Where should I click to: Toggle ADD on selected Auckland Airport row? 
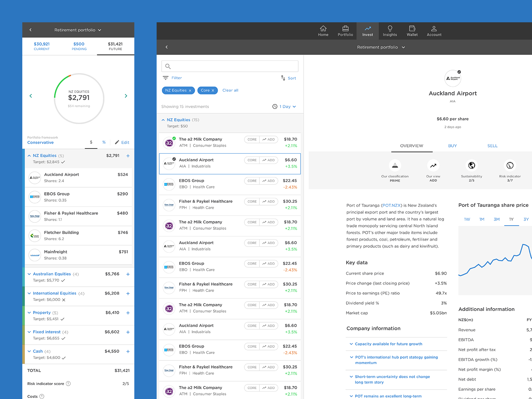tap(269, 160)
